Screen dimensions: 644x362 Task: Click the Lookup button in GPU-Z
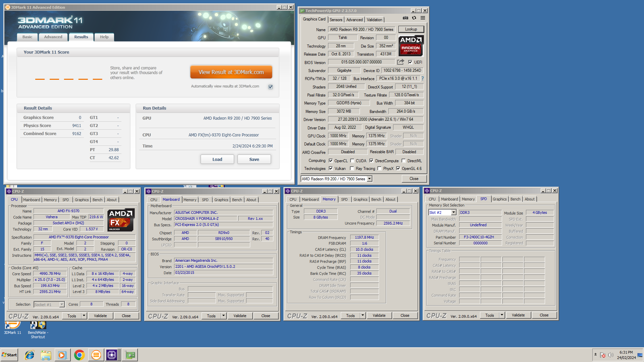coord(411,29)
